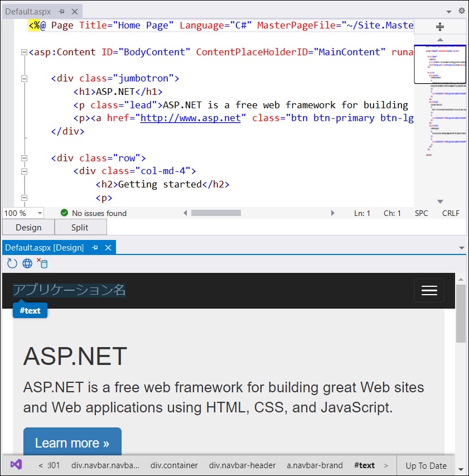Click the ASP.NET heading in design view
Screen dimensions: 469x476
tap(75, 356)
